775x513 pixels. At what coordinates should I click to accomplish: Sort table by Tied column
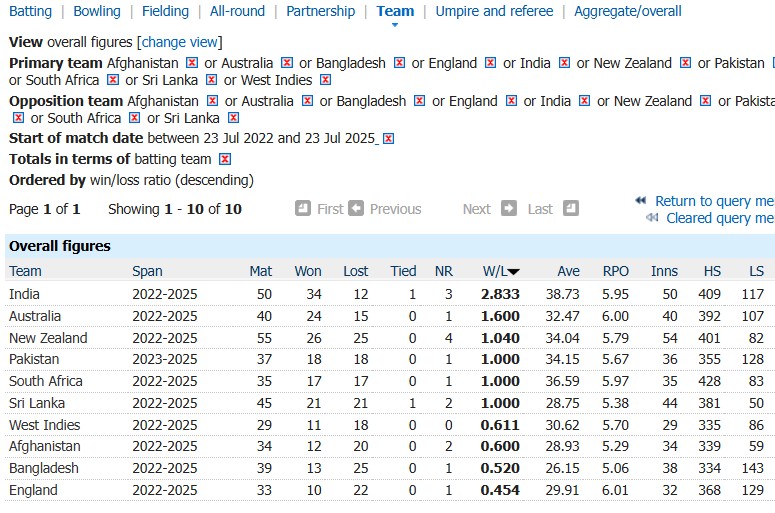click(x=403, y=271)
